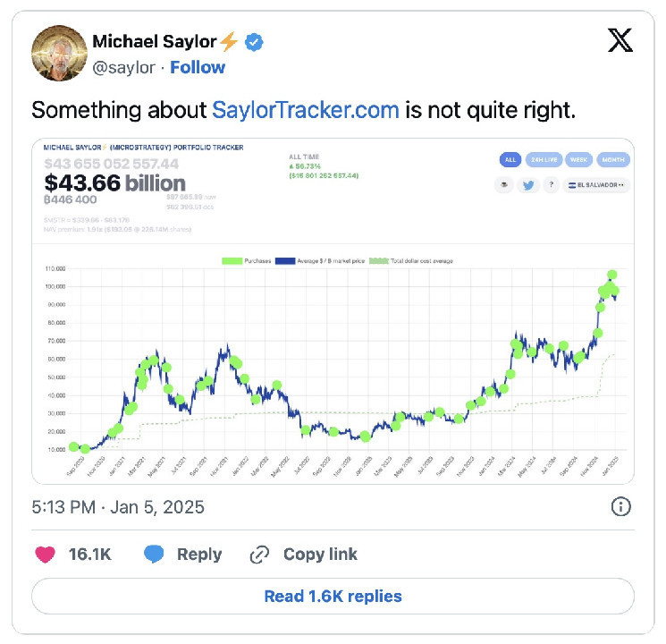Click the Twitter bird icon in tracker
Screen dimensions: 666x644
click(528, 185)
